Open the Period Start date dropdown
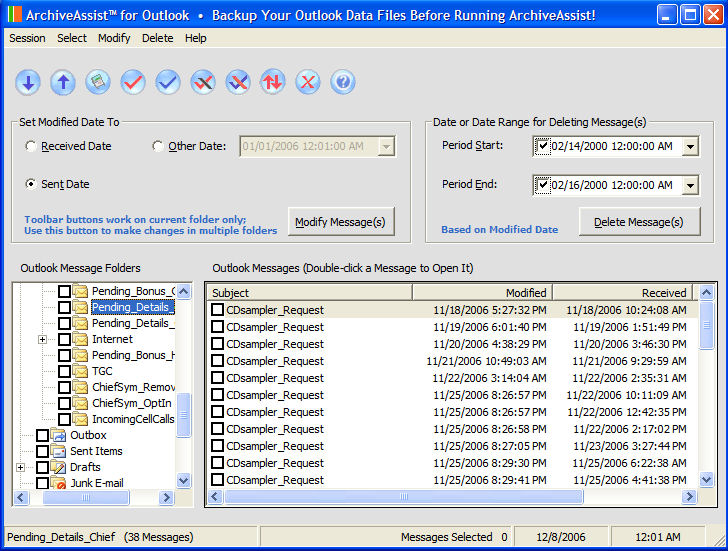The width and height of the screenshot is (728, 551). [690, 147]
